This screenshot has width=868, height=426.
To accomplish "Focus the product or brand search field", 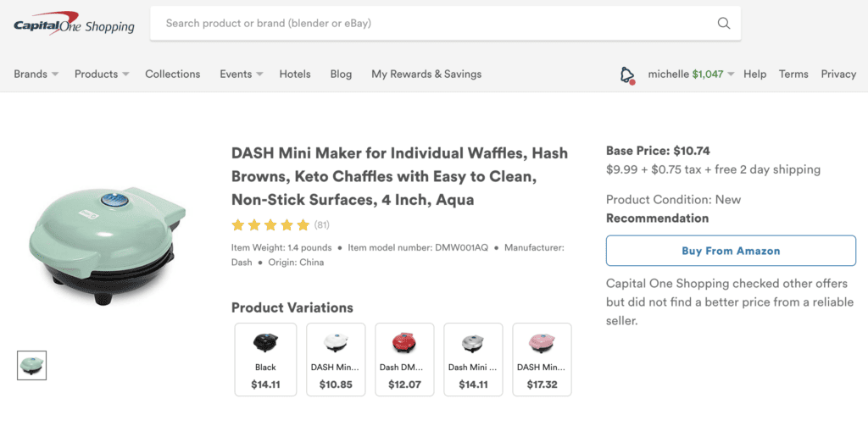I will tap(432, 24).
